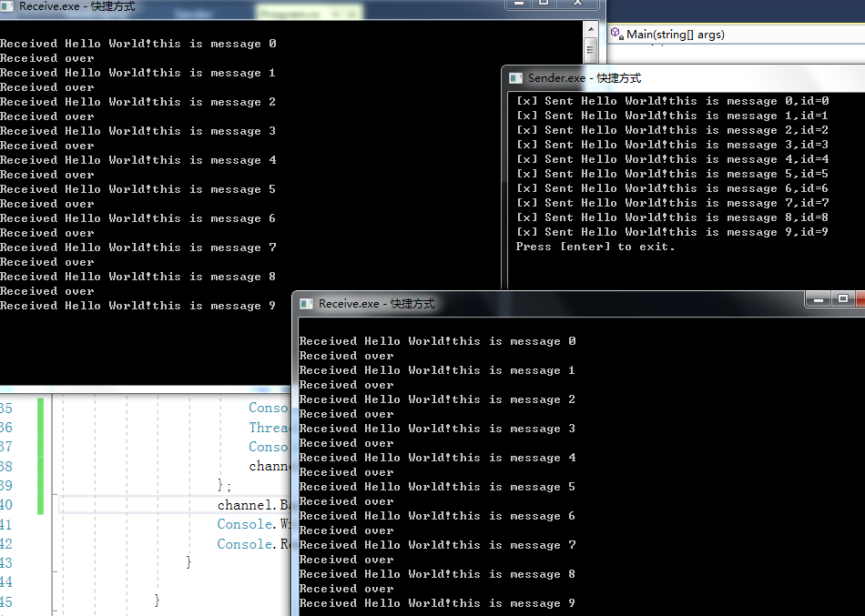
Task: Click 'message 4' line in back Receive.exe window
Action: (x=137, y=160)
